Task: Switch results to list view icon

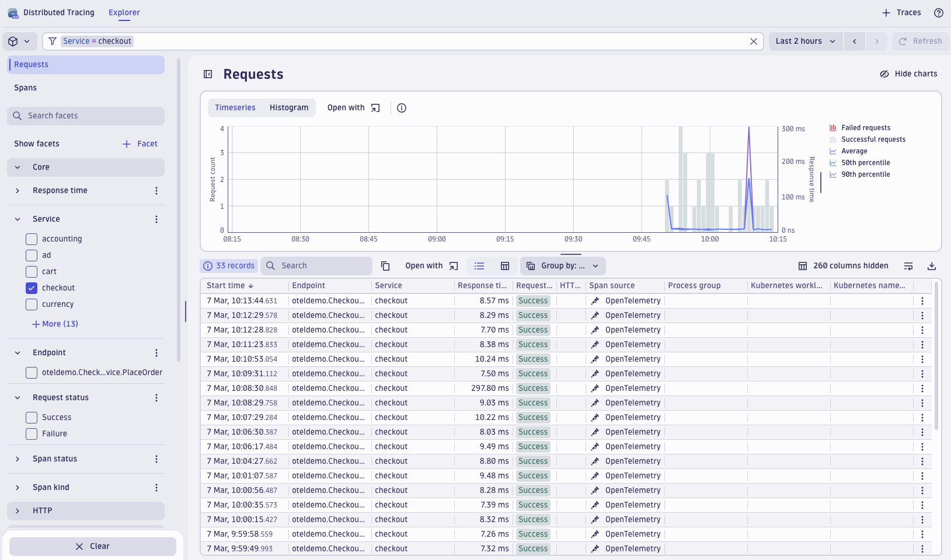Action: pyautogui.click(x=479, y=265)
